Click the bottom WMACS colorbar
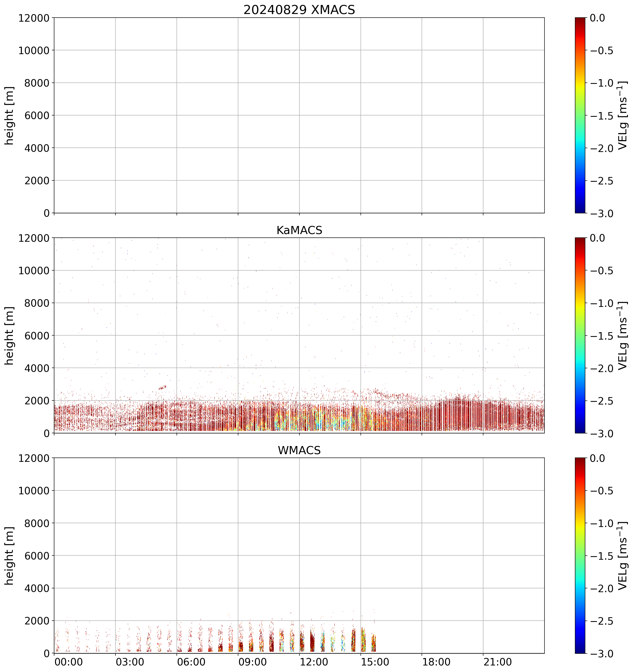The width and height of the screenshot is (634, 672). click(x=580, y=556)
